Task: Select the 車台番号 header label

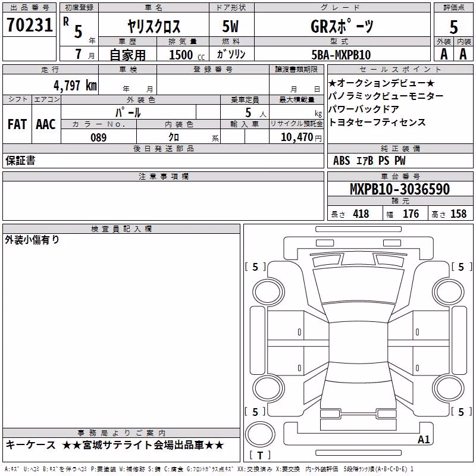Action: click(x=400, y=176)
